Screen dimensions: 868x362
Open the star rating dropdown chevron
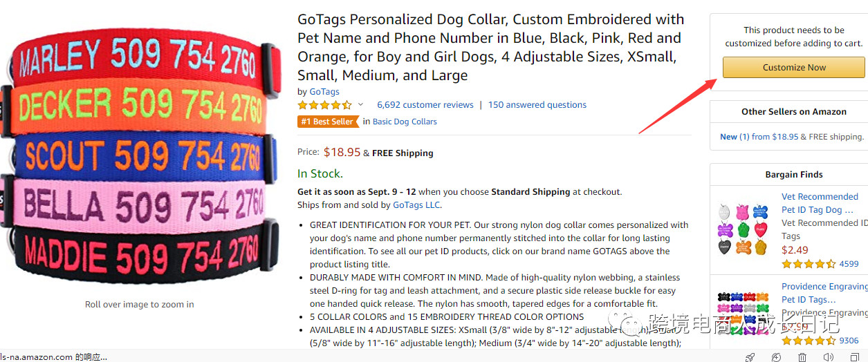(360, 105)
